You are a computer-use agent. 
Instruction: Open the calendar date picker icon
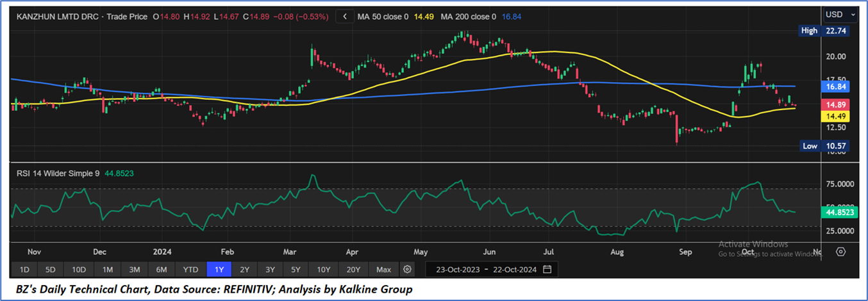(x=547, y=269)
